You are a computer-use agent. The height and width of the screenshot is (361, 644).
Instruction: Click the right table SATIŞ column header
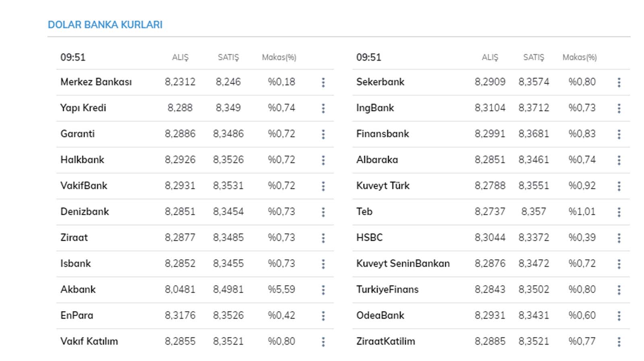tap(533, 57)
